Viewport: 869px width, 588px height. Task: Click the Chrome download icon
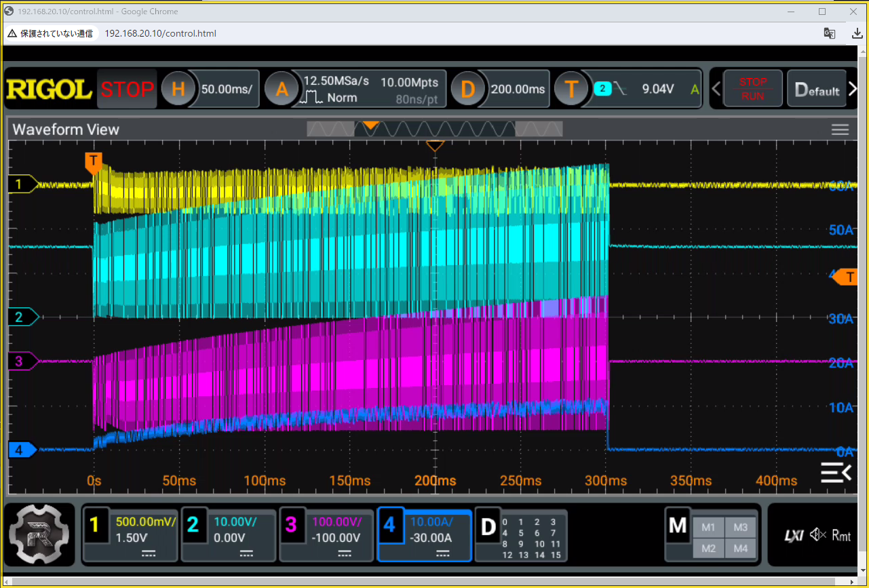click(856, 33)
